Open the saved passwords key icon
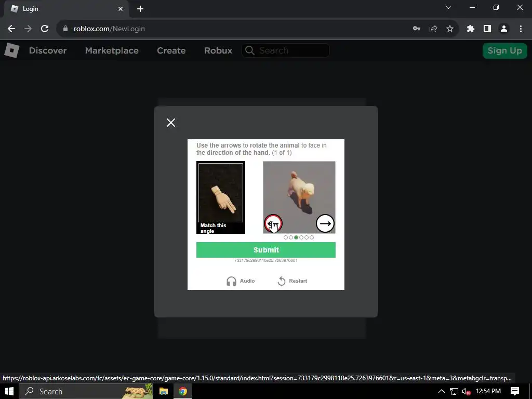The image size is (532, 399). [417, 29]
